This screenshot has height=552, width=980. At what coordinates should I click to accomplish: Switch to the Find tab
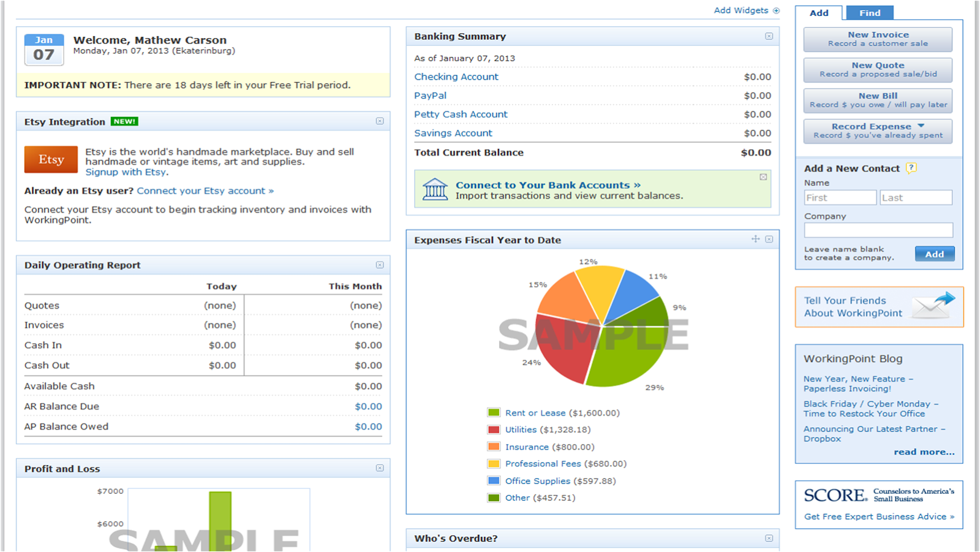point(869,12)
